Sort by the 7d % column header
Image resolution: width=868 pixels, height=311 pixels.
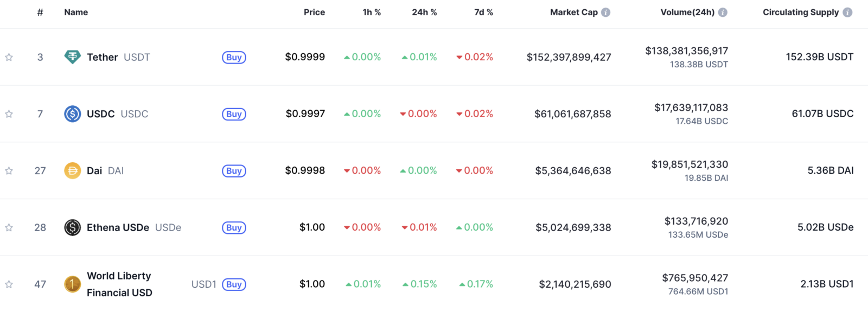483,12
